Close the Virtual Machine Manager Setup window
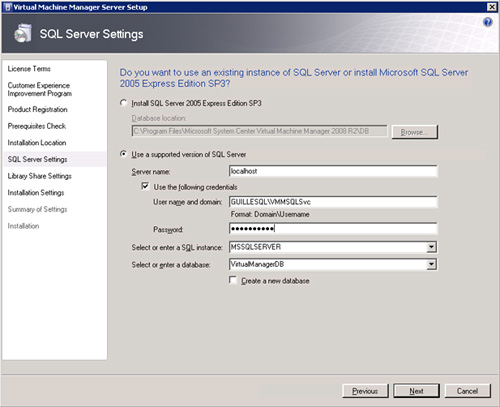Screen dimensions: 500x407 coord(492,7)
